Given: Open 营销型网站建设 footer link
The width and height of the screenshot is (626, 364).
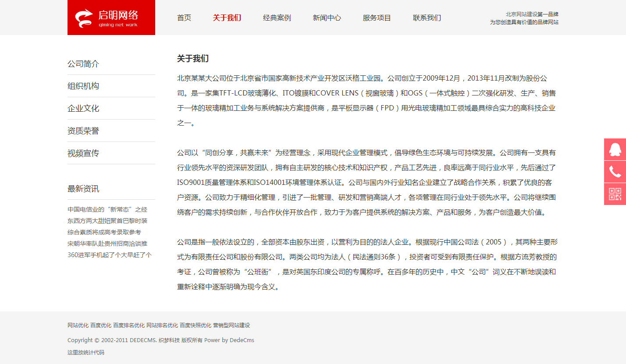Looking at the screenshot, I should [x=231, y=325].
